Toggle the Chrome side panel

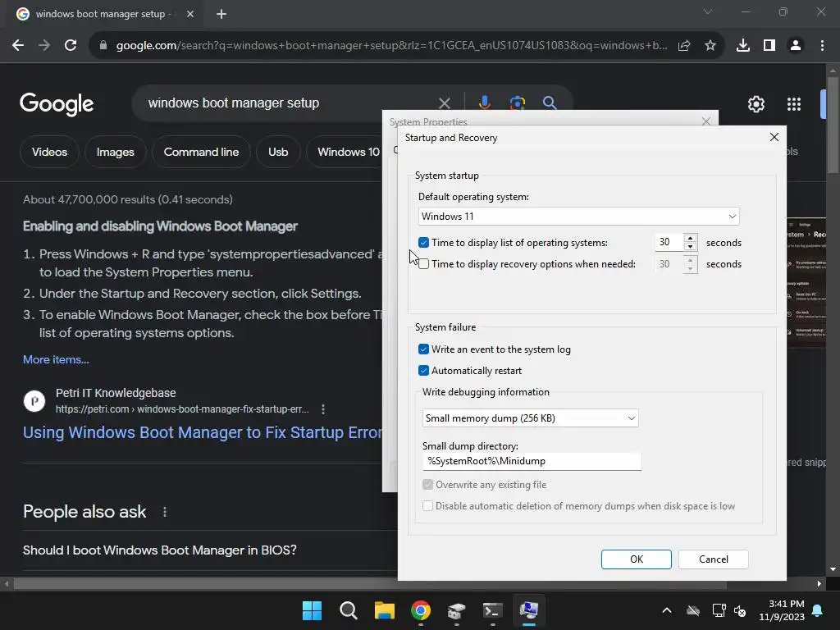(769, 46)
